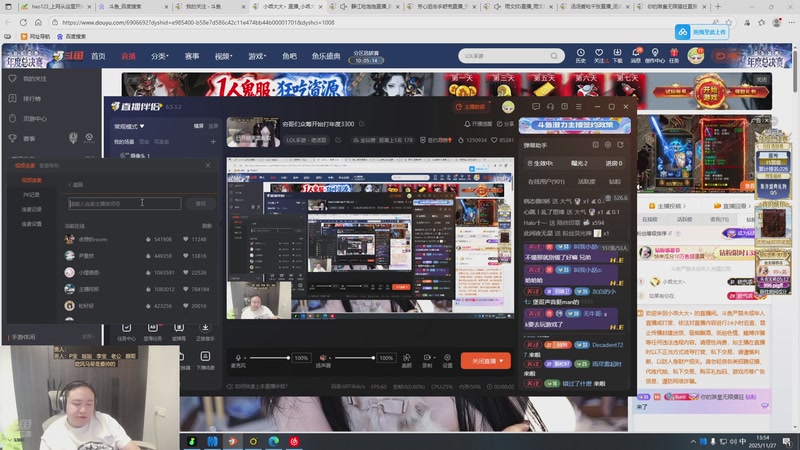
Task: Expand the 视频 menu in Douyu navigation
Action: [223, 56]
